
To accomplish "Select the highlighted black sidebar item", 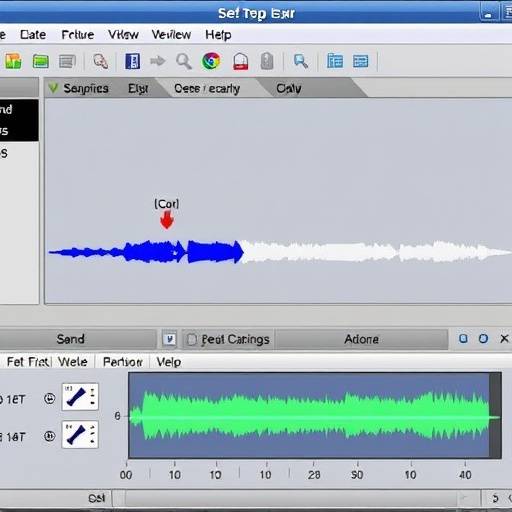I will (19, 120).
